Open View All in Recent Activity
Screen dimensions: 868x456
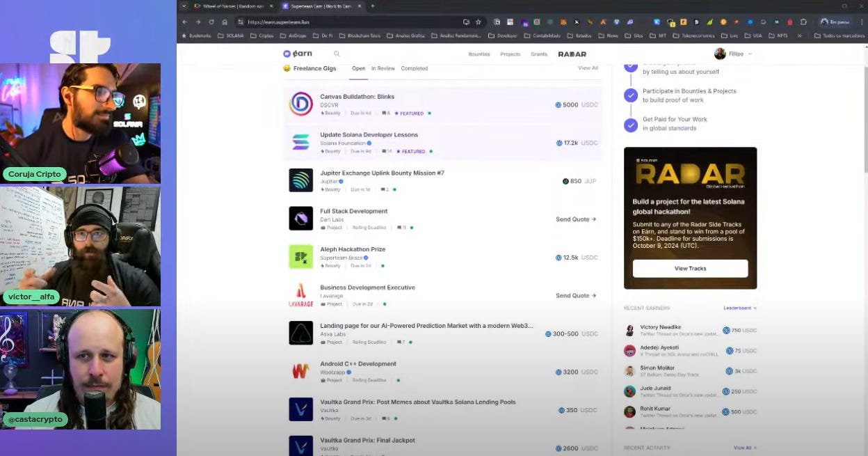745,448
